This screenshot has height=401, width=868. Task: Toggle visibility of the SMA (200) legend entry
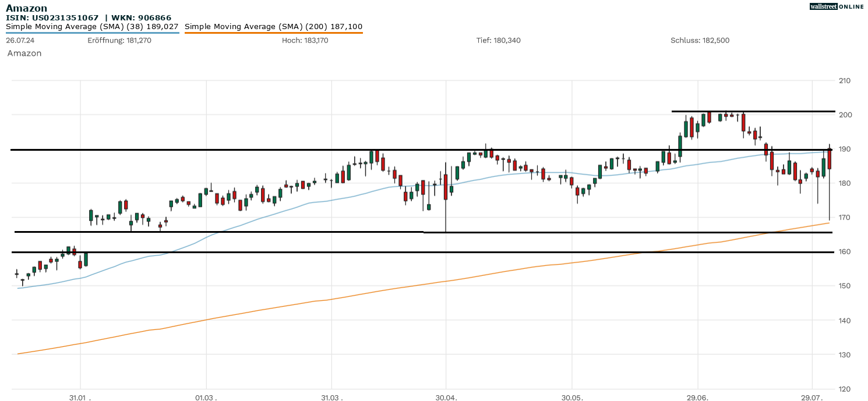click(x=274, y=26)
